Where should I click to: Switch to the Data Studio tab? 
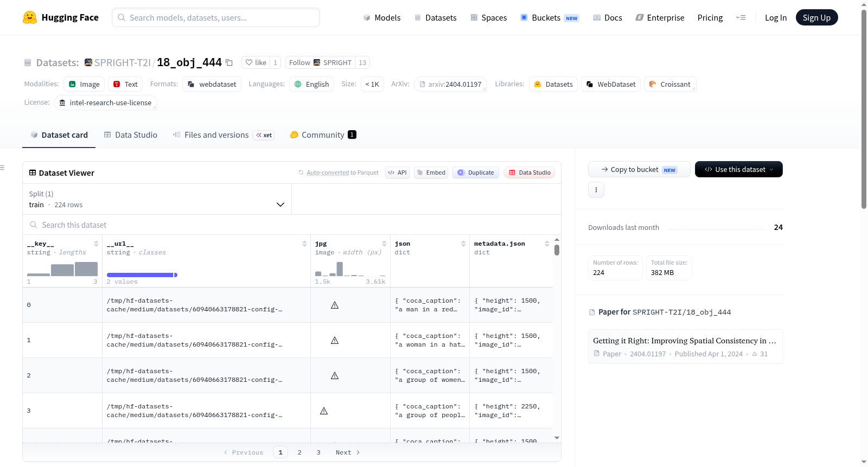[131, 135]
